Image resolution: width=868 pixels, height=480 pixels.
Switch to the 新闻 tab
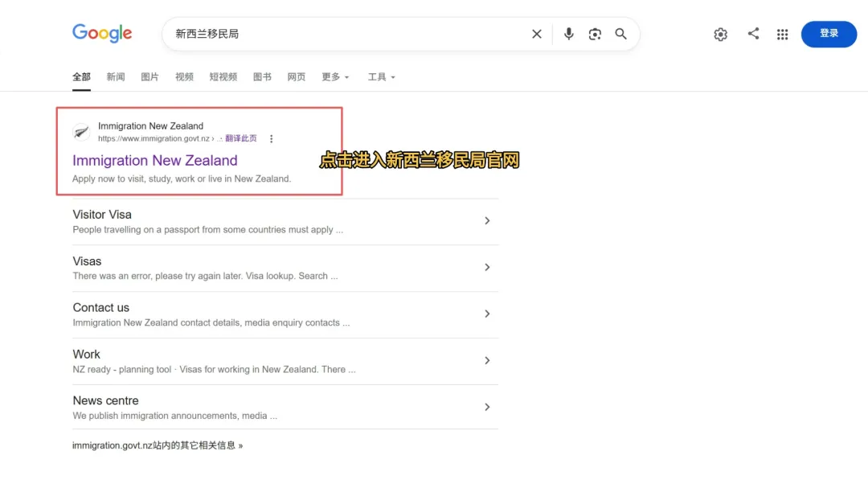click(116, 77)
